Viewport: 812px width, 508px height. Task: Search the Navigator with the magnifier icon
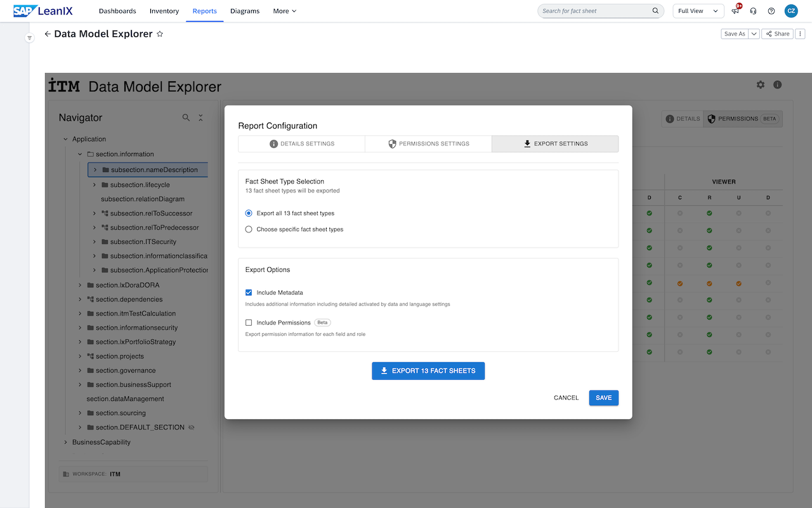coord(186,117)
